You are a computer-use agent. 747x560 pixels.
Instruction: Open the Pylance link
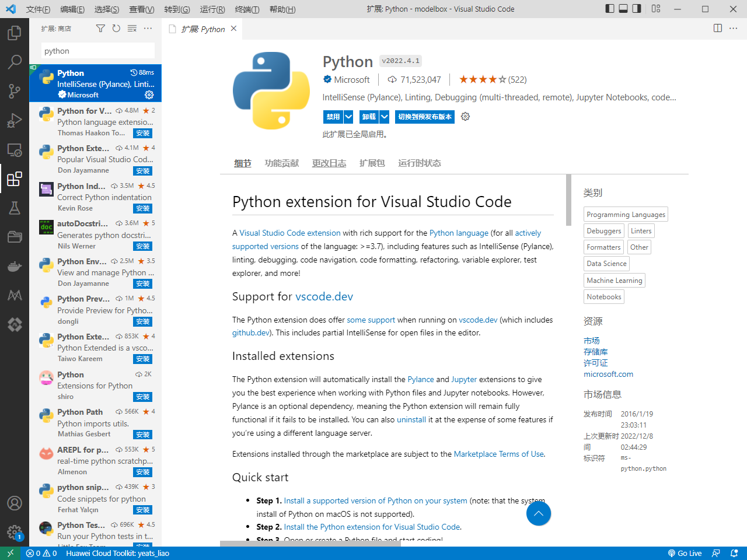click(421, 379)
